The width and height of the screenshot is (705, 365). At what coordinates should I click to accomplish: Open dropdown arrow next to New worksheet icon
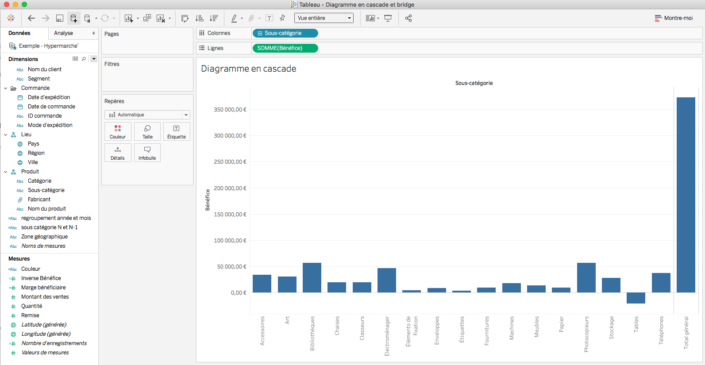tap(137, 19)
